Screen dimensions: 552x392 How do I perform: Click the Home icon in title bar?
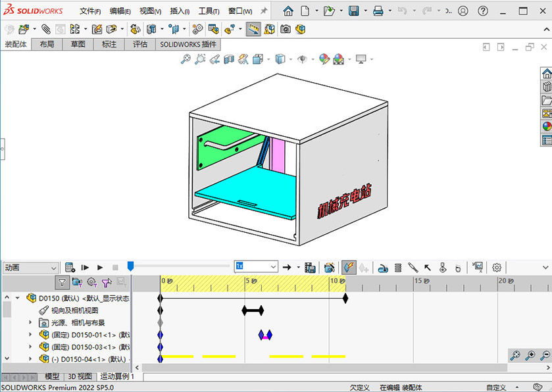288,11
